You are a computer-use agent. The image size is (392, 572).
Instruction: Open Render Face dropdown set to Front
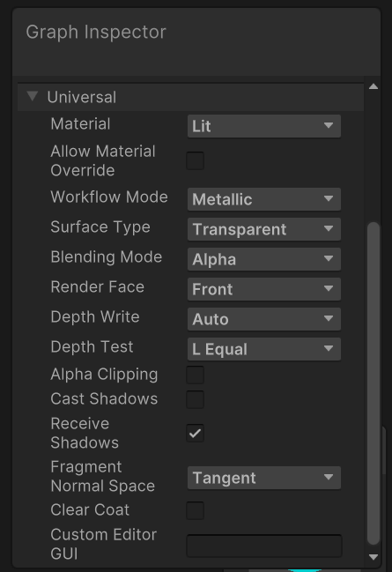pos(264,289)
